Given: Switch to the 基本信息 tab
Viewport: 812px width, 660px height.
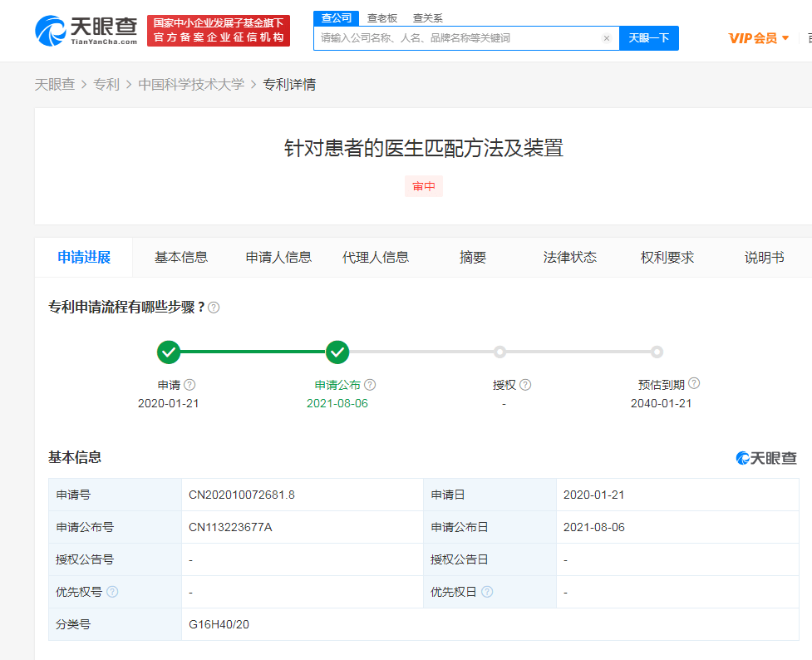Looking at the screenshot, I should 181,258.
